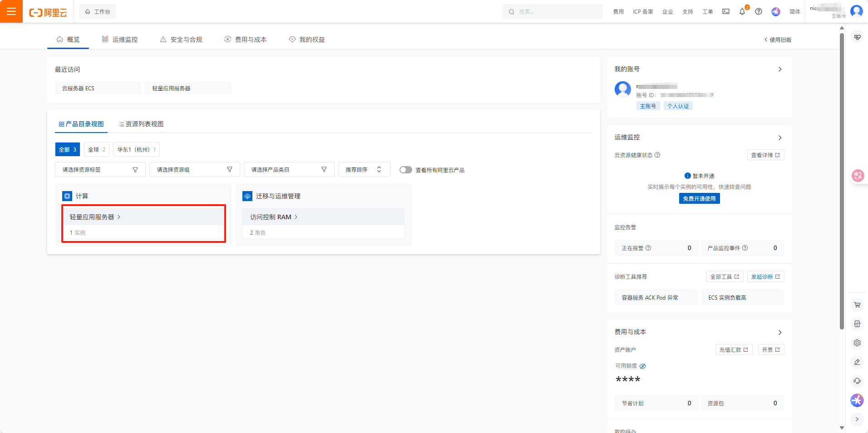
Task: Open ECS 实例负载高 diagnostic
Action: (743, 297)
